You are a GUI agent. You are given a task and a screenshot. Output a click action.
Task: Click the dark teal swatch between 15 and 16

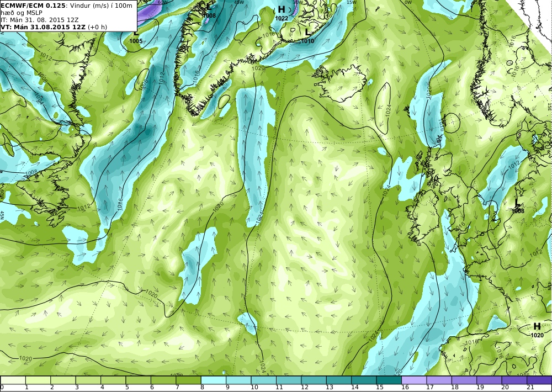pyautogui.click(x=389, y=380)
